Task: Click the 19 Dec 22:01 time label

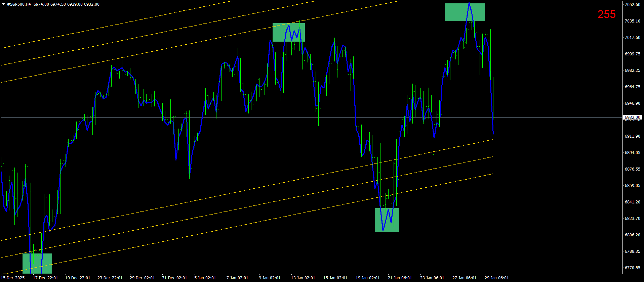Action: pos(78,278)
